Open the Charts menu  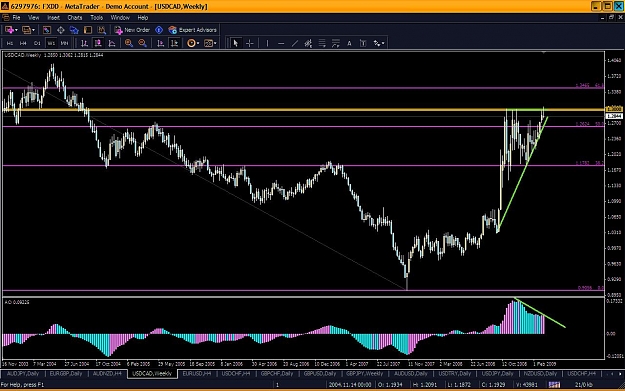tap(75, 18)
